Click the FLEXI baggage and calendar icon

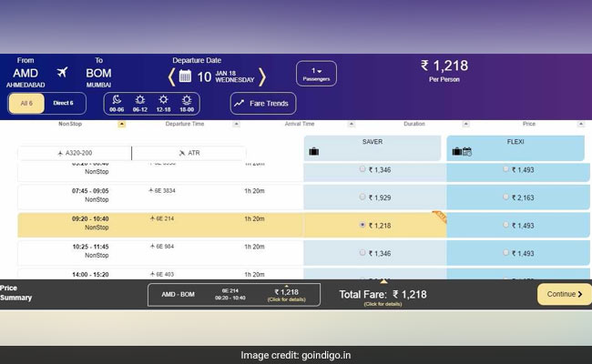tap(462, 152)
